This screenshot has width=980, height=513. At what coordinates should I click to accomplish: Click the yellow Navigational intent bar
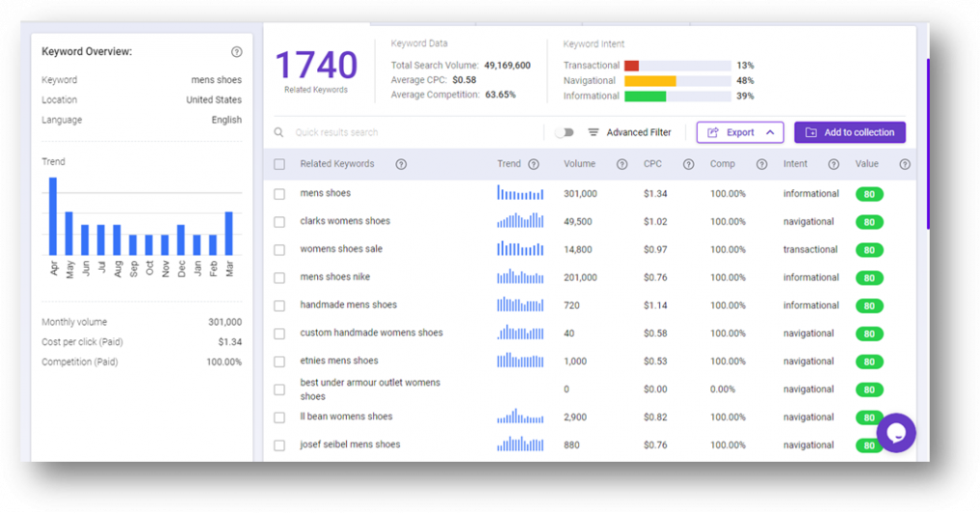tap(650, 81)
